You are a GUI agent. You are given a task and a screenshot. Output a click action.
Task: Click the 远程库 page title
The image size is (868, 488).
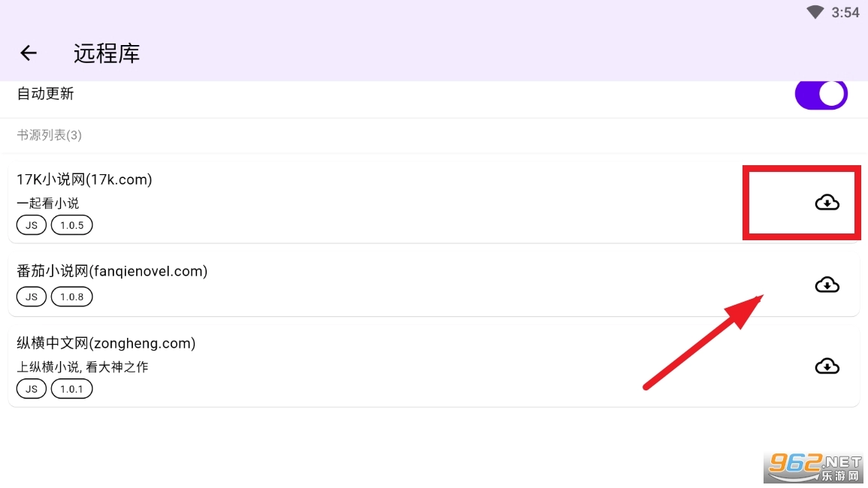(107, 53)
